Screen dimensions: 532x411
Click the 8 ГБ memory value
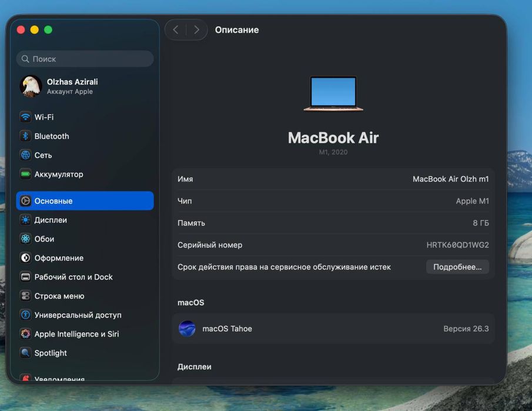pos(481,223)
